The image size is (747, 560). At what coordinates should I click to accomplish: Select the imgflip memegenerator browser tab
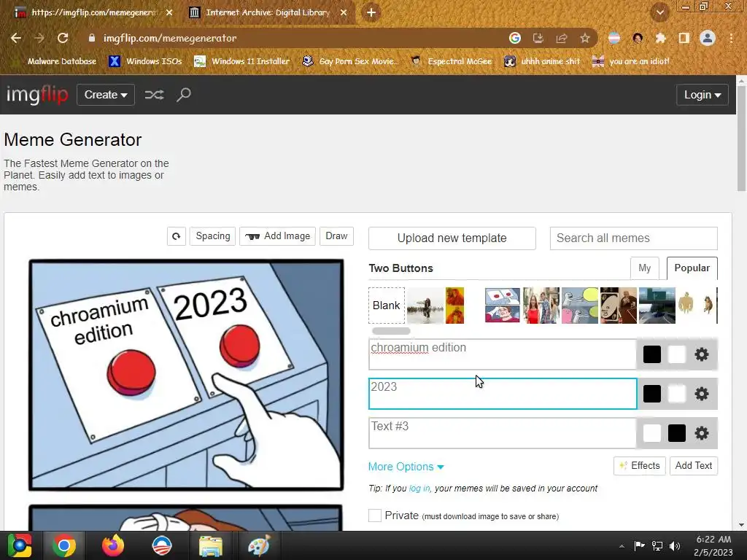(x=93, y=12)
